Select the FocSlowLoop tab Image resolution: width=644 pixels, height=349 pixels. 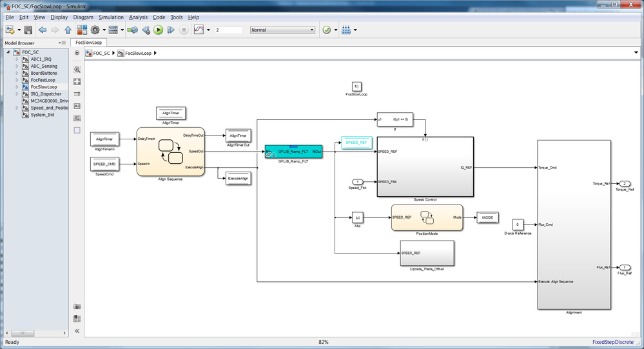89,43
